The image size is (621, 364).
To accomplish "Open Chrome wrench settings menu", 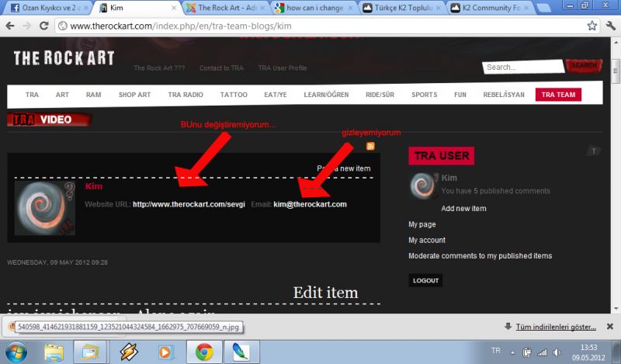I will 611,26.
